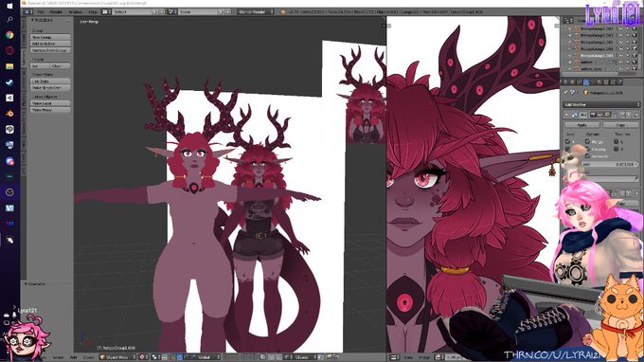
Task: Click outliner vertical scrollbar
Action: [x=640, y=62]
